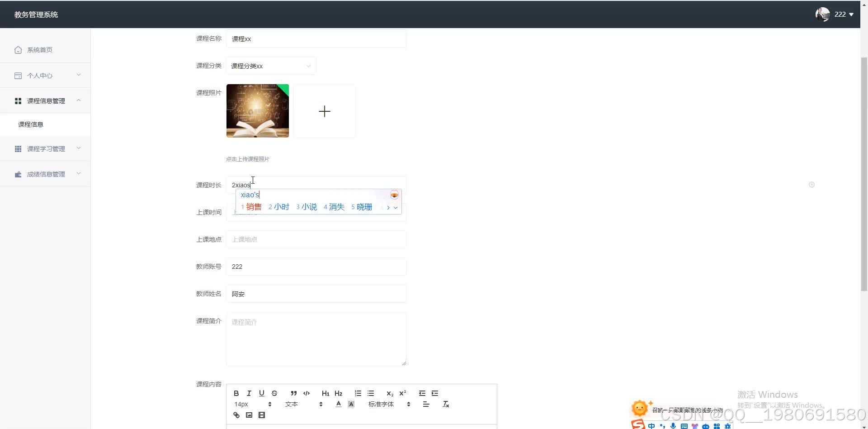The image size is (868, 429).
Task: Activate Sogou voice input microphone
Action: point(673,426)
